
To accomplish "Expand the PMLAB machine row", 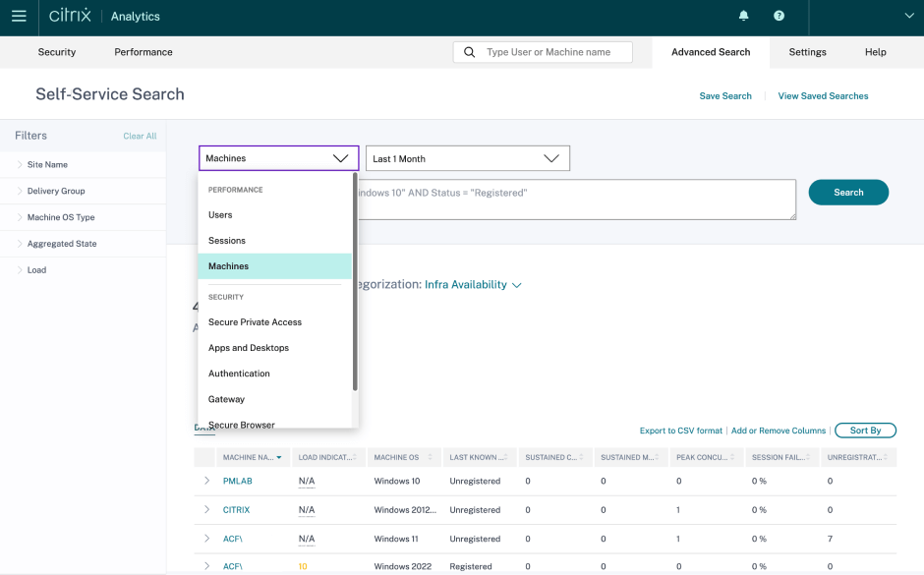I will coord(206,481).
